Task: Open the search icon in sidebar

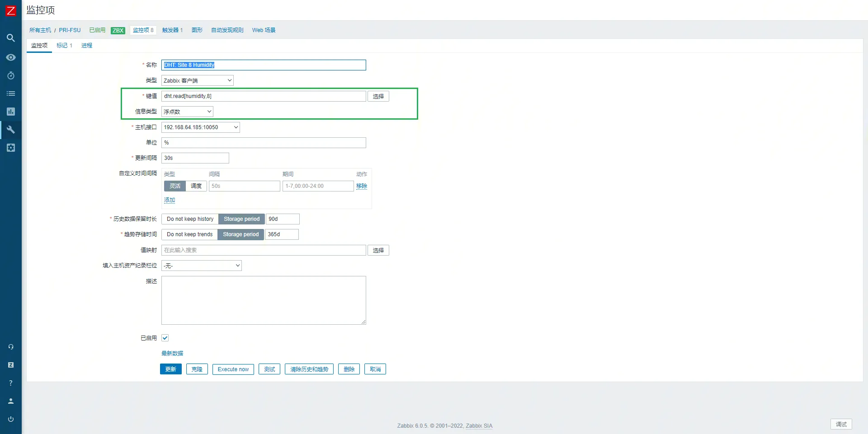Action: [x=11, y=38]
